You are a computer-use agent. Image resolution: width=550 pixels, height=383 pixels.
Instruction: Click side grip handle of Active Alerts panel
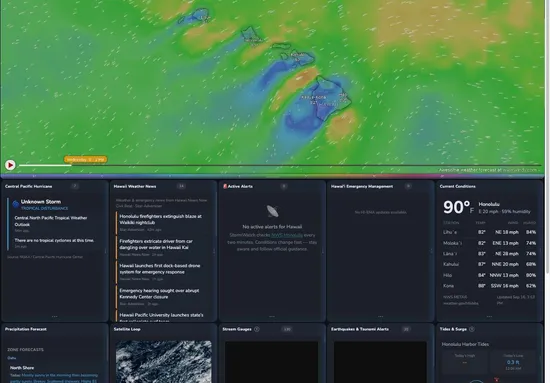tap(323, 251)
